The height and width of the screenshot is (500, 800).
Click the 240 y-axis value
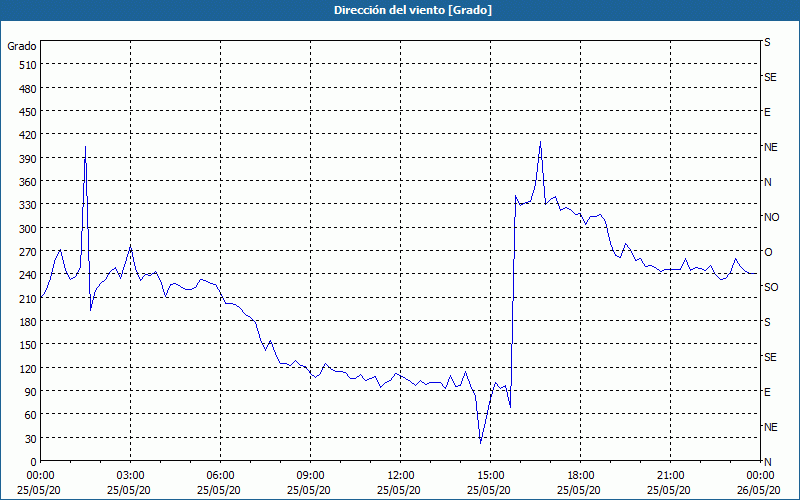pyautogui.click(x=28, y=275)
